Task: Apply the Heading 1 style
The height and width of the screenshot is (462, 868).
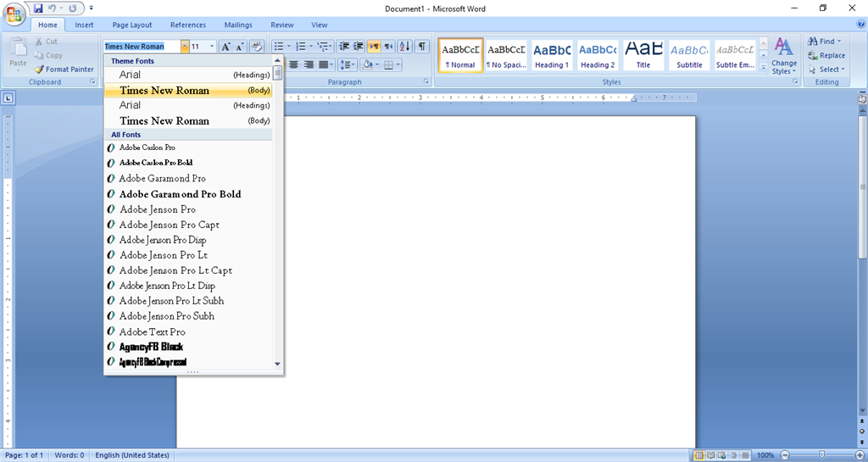Action: [x=552, y=55]
